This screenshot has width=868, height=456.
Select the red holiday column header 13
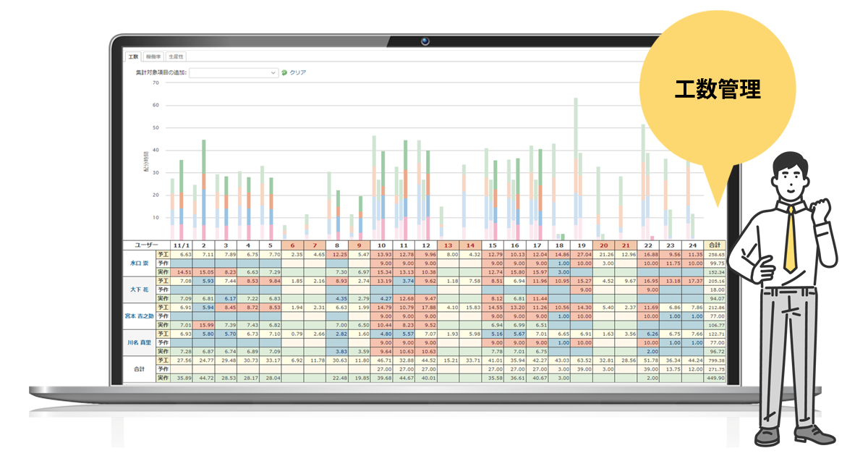click(448, 245)
